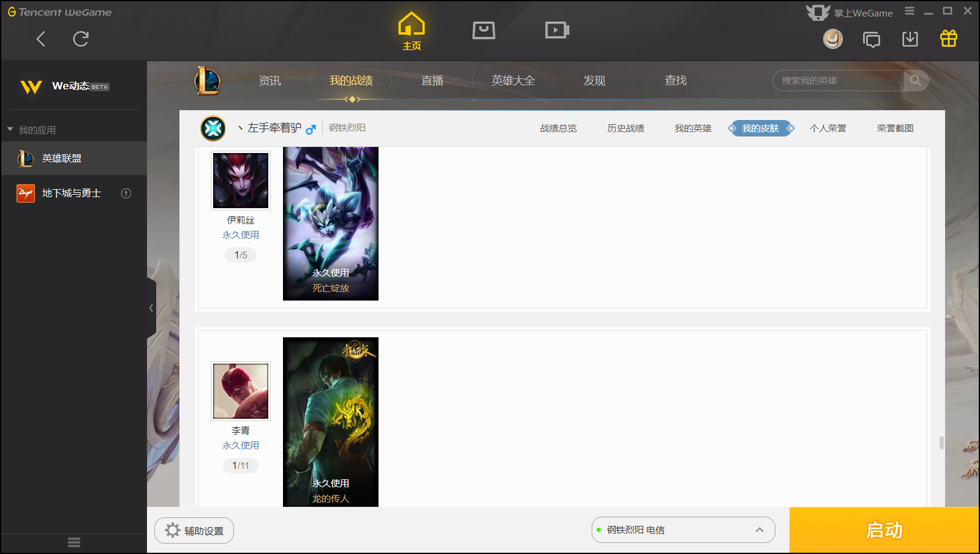Collapse the 我的应用 section
The image size is (980, 554).
(10, 130)
